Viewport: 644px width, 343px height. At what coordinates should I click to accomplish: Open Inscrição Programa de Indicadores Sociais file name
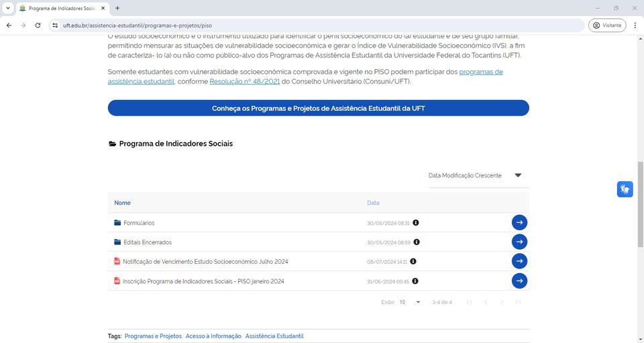pos(203,281)
